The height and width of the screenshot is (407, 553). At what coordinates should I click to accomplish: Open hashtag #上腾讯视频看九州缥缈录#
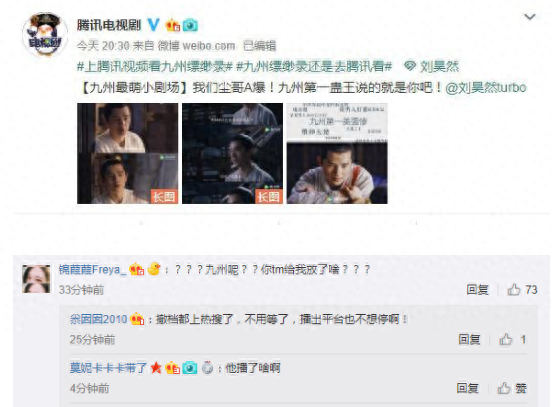[155, 66]
